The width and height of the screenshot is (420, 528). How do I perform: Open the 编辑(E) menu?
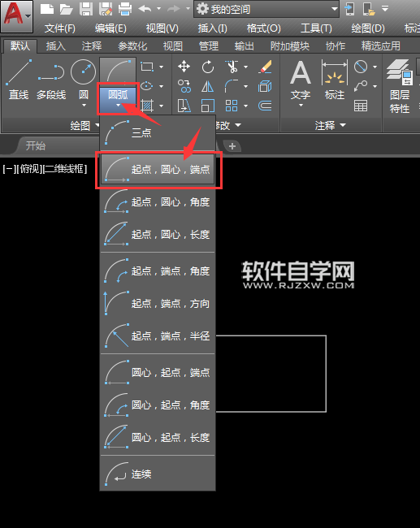(110, 28)
